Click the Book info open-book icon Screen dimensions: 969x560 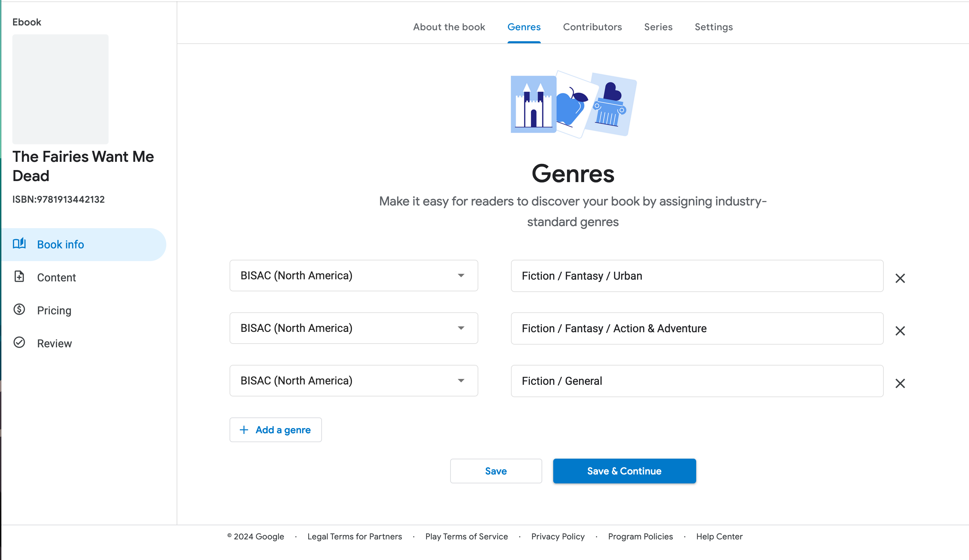pos(19,244)
